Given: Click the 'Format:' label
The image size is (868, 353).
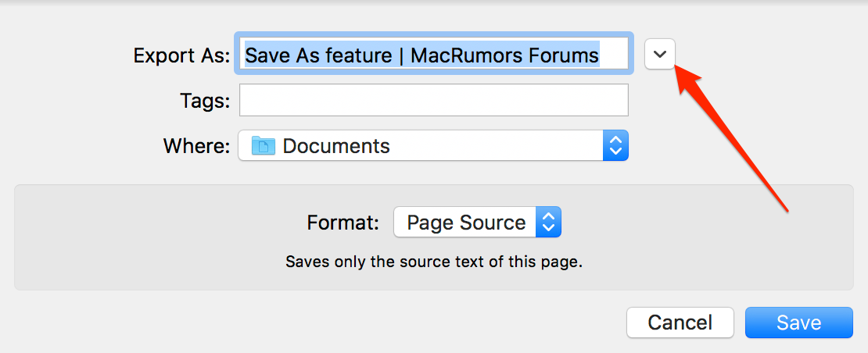Looking at the screenshot, I should tap(343, 222).
